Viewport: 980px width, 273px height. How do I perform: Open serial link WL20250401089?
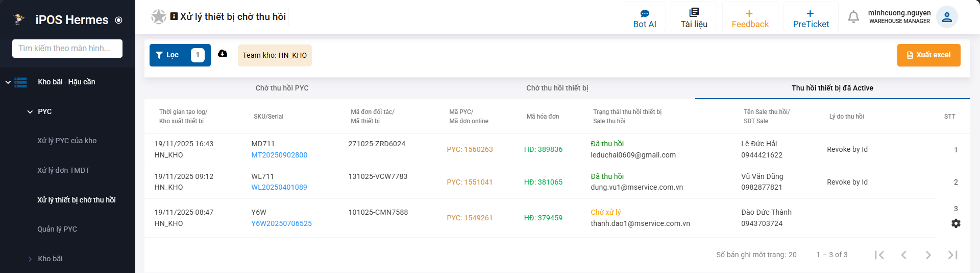point(279,187)
